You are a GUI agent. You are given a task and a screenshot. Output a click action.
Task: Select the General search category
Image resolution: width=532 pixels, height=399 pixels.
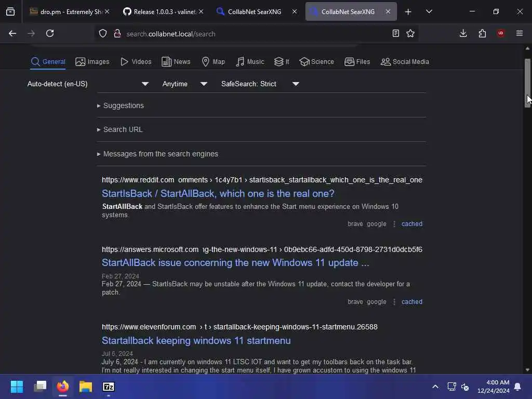48,62
